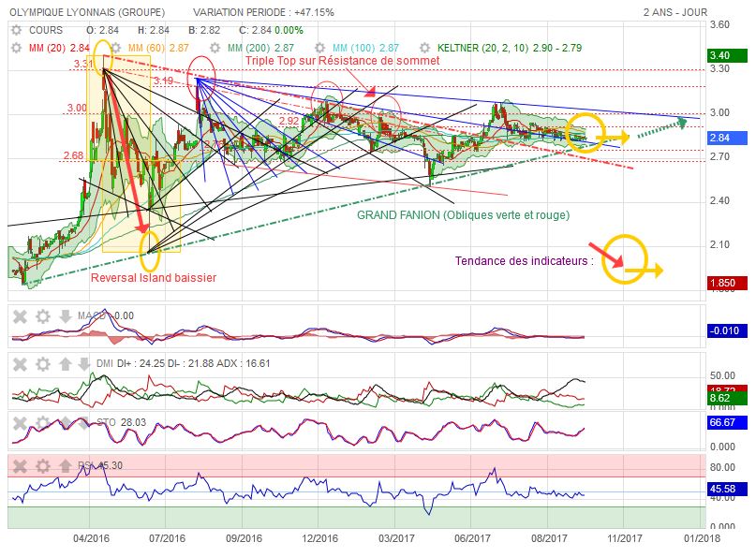Open settings gear for MM (20)
Viewport: 756px width, 557px height.
[x=16, y=48]
